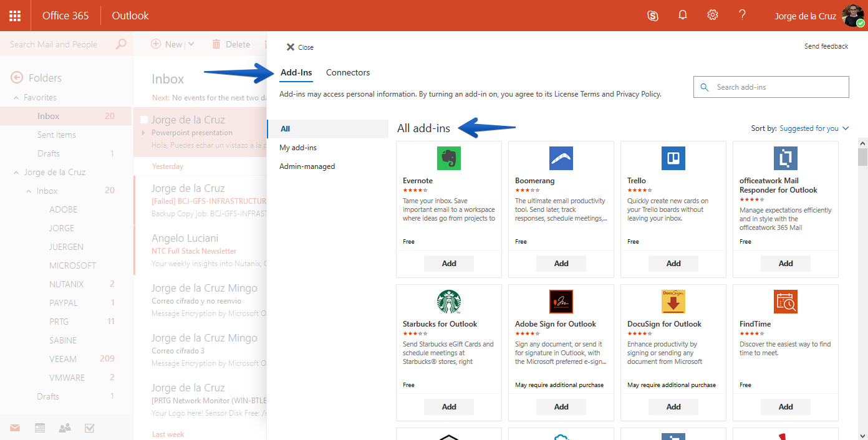The height and width of the screenshot is (440, 868).
Task: Switch to the Connectors tab
Action: point(348,72)
